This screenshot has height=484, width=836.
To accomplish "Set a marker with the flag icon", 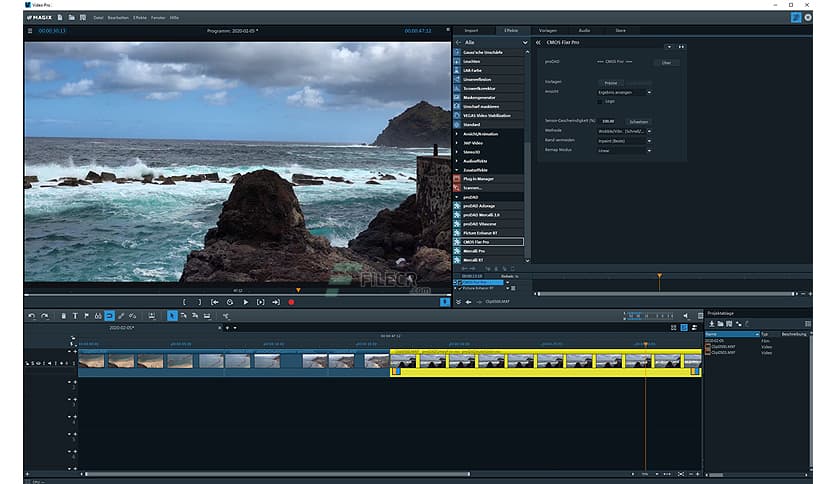I will (x=86, y=316).
